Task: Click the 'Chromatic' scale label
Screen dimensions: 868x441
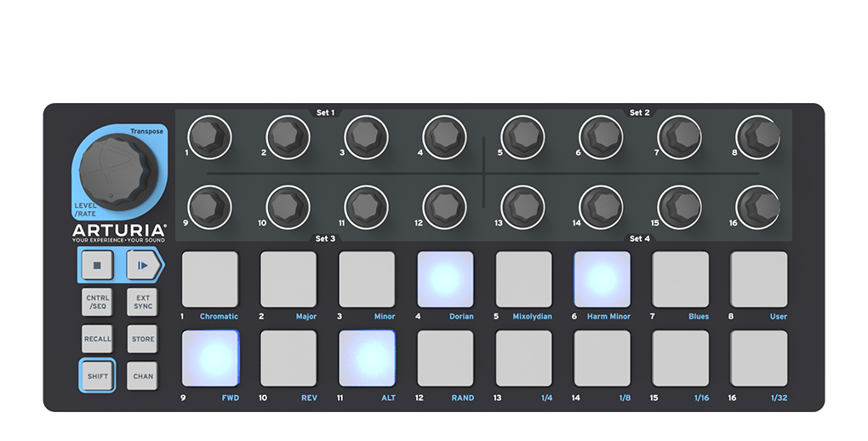Action: (219, 317)
